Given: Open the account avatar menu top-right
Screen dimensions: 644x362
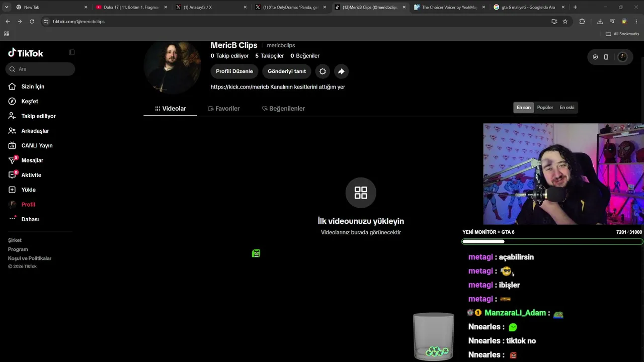Looking at the screenshot, I should coord(622,57).
